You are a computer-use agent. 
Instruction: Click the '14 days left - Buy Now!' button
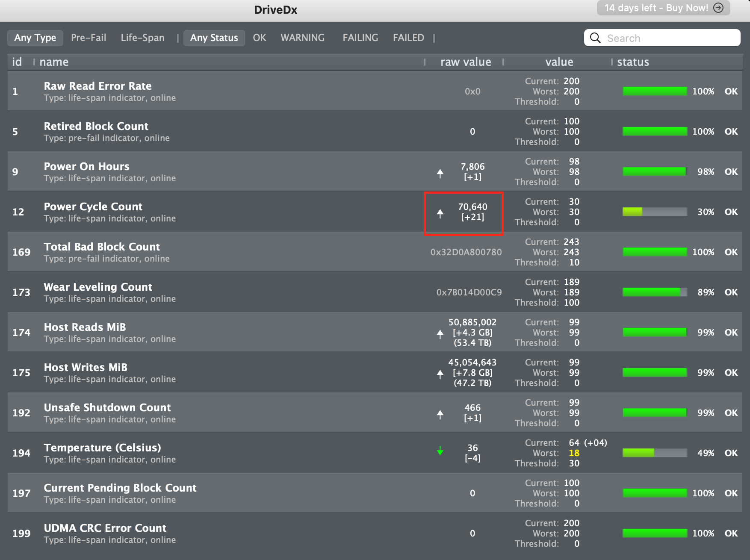pos(664,8)
